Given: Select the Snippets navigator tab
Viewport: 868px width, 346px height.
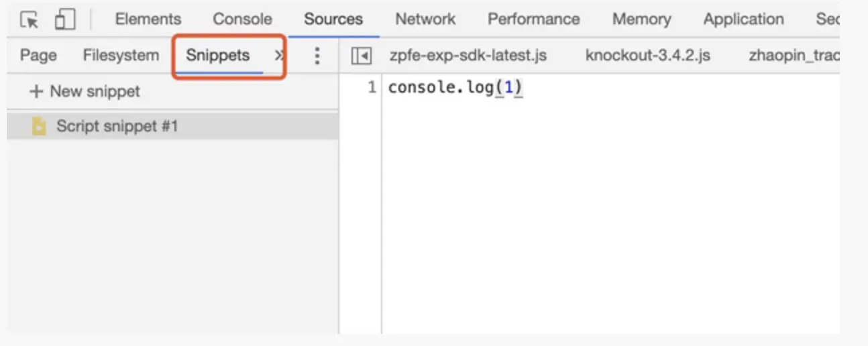Looking at the screenshot, I should coord(218,56).
